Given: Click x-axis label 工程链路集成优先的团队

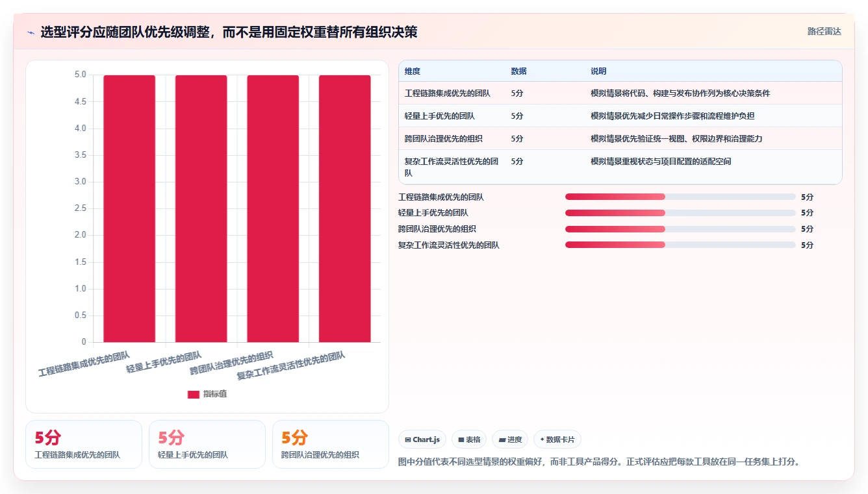Looking at the screenshot, I should pyautogui.click(x=84, y=364).
